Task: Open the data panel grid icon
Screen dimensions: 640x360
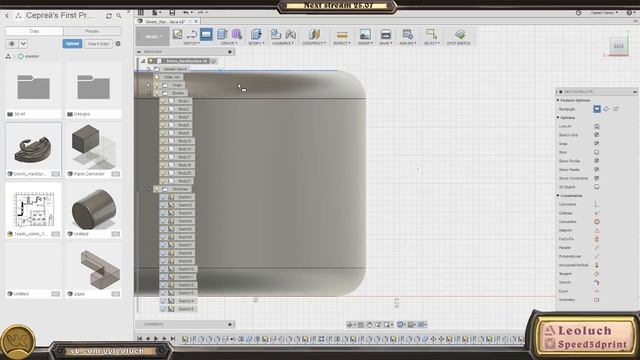Action: [141, 13]
